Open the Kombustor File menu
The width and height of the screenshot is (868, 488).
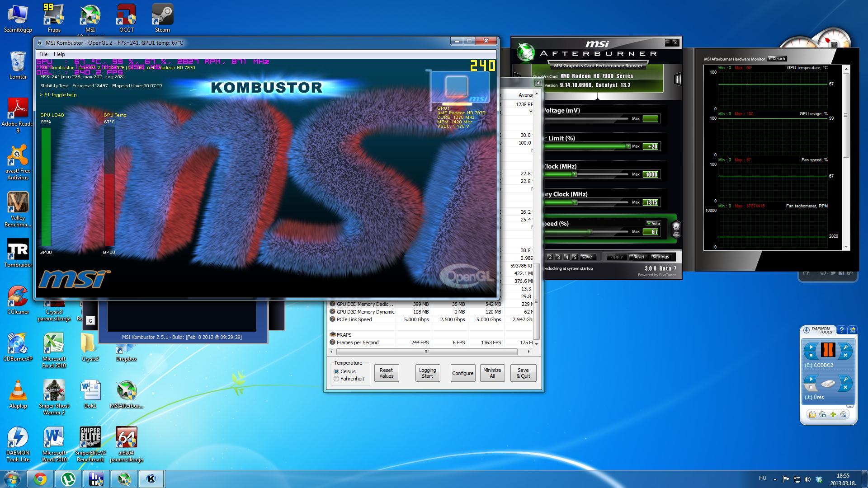(43, 54)
